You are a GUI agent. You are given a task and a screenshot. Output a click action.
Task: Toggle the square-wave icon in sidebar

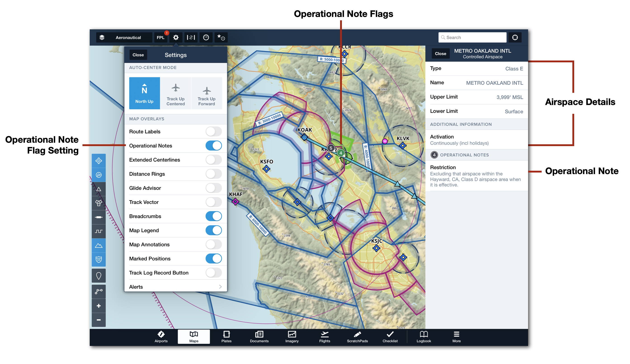coord(99,231)
